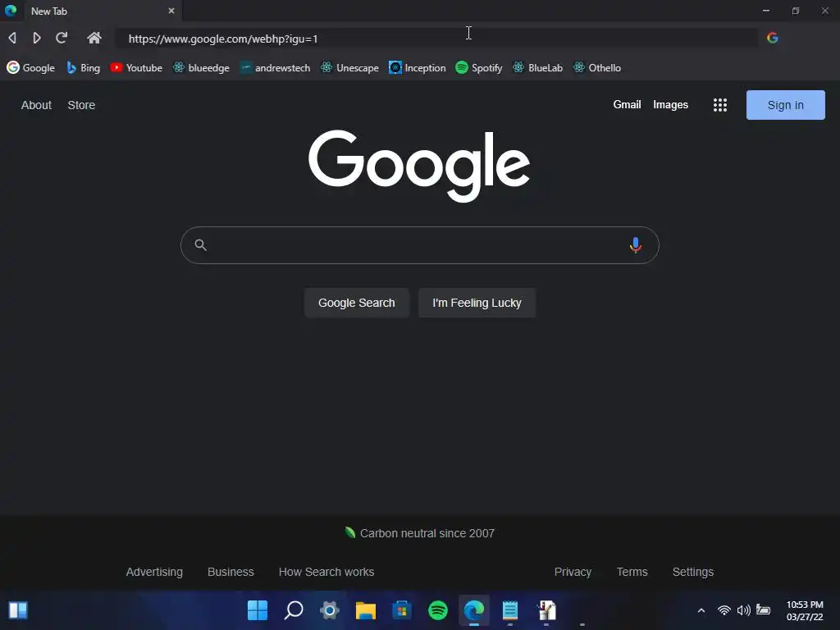Switch to Edge on the taskbar

coord(474,610)
